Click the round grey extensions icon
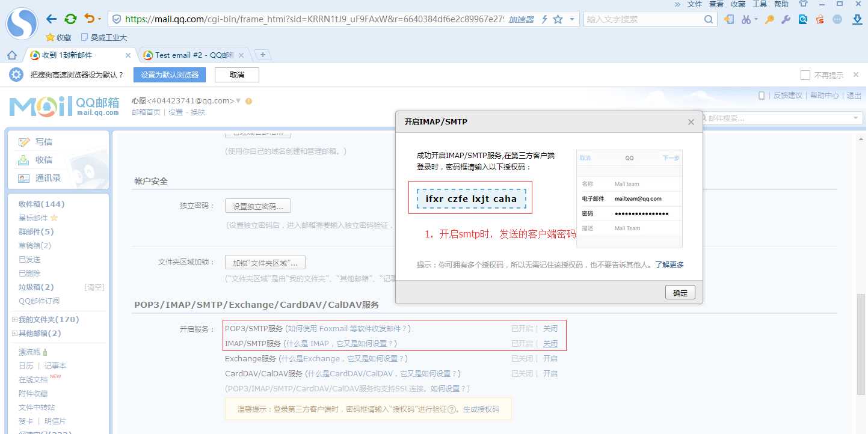Image resolution: width=868 pixels, height=434 pixels. pos(837,19)
